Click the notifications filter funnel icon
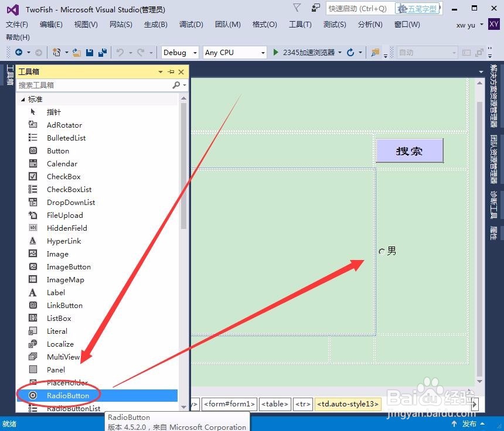This screenshot has width=504, height=431. click(x=297, y=8)
